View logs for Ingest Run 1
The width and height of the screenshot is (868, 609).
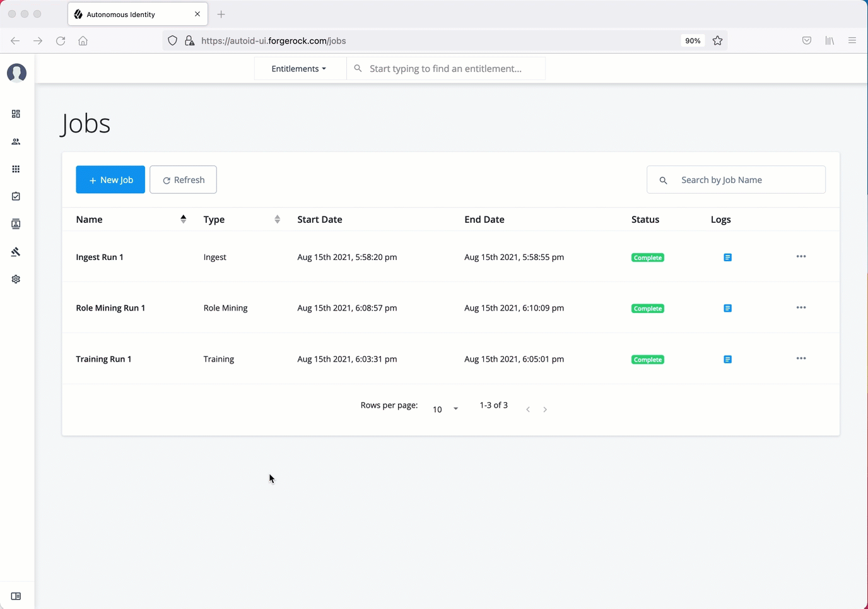tap(727, 257)
